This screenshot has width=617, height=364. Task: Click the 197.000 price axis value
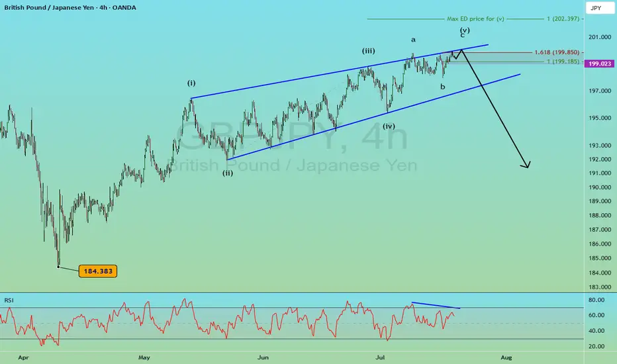(x=600, y=91)
